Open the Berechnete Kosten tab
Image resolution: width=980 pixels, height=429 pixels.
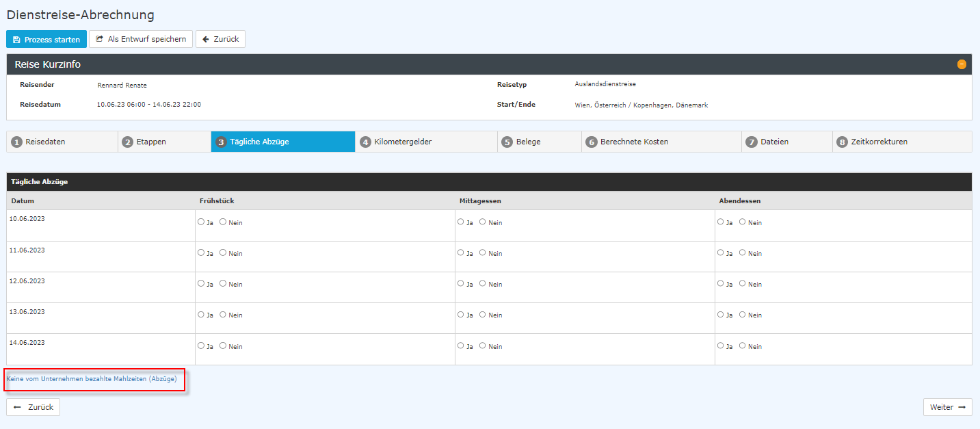coord(661,142)
